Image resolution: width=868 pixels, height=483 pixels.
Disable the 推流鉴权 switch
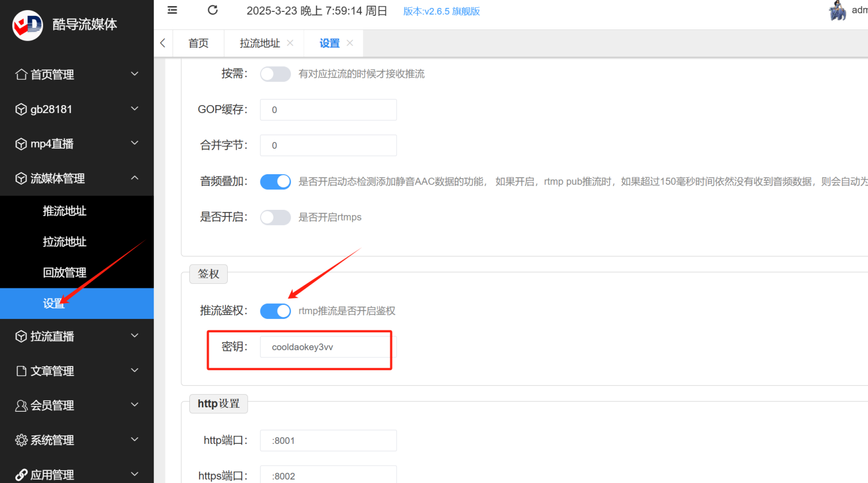275,311
